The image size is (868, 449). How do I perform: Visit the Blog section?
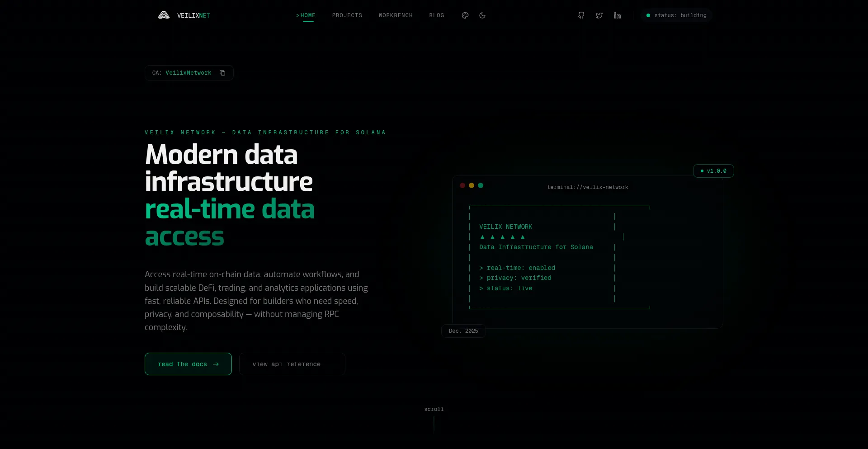(437, 15)
